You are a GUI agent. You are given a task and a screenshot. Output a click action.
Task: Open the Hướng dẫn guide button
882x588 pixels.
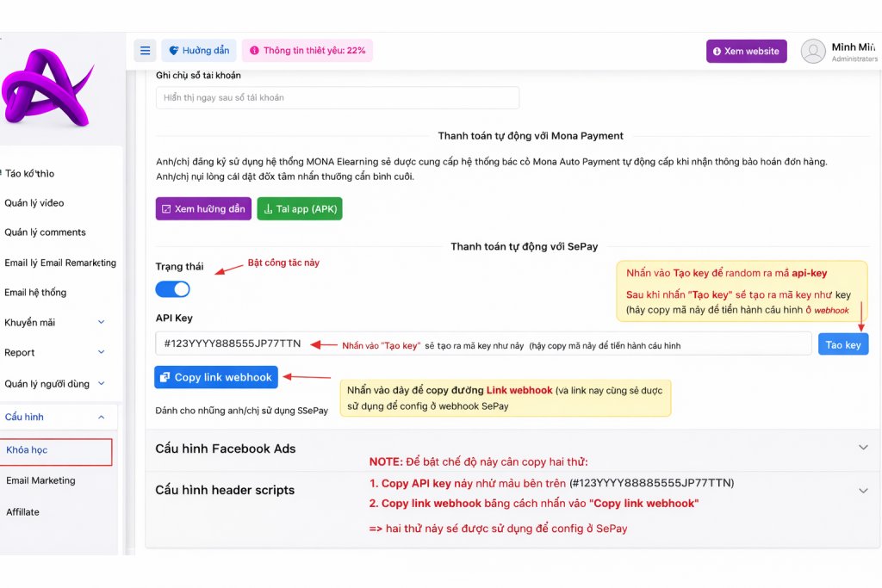coord(199,51)
